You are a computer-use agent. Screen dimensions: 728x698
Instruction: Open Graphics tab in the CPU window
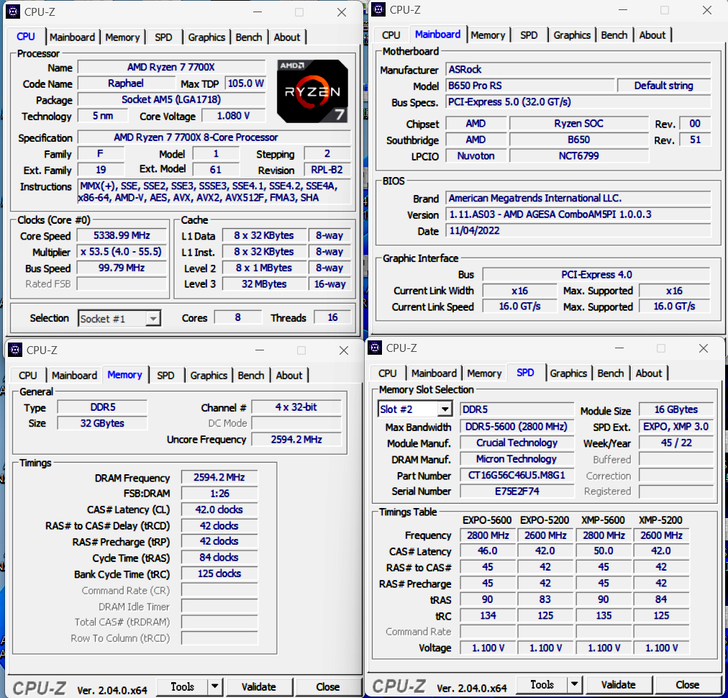(x=207, y=37)
